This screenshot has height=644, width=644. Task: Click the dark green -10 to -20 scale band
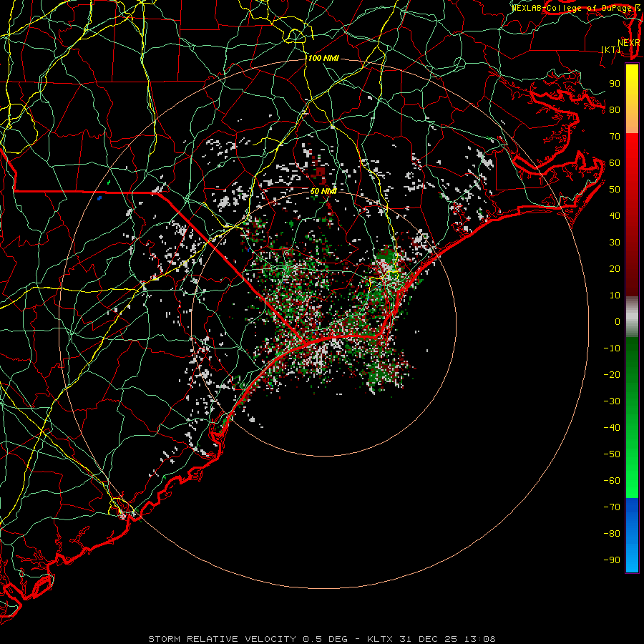point(632,356)
